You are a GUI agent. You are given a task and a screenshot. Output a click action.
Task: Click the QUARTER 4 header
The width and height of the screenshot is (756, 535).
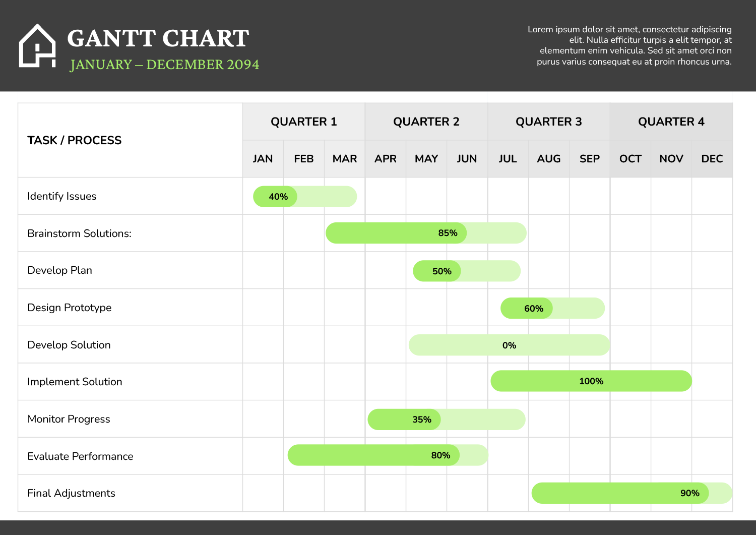[671, 122]
